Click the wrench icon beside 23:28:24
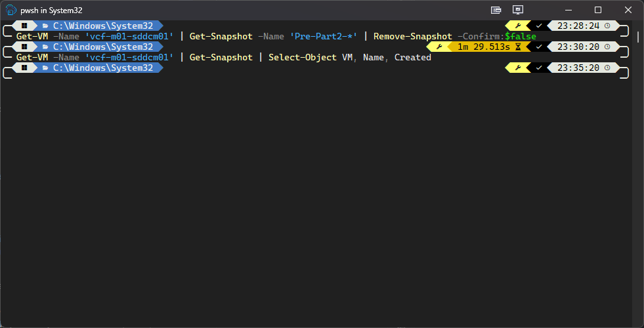This screenshot has height=328, width=644. point(517,26)
